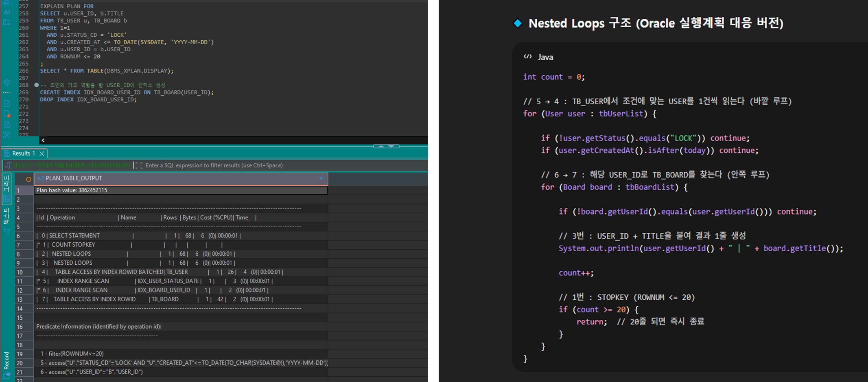Viewport: 868px width, 382px height.
Task: Select the TB_BOARD table access row
Action: click(181, 299)
